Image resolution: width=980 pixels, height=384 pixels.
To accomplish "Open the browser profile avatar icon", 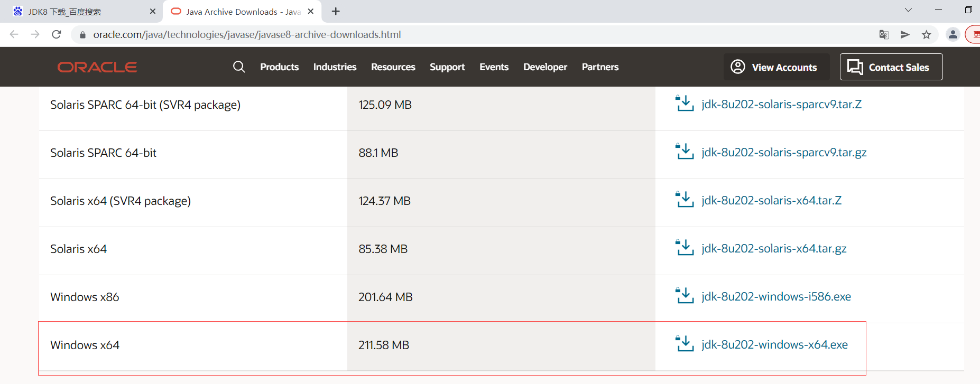I will tap(953, 34).
